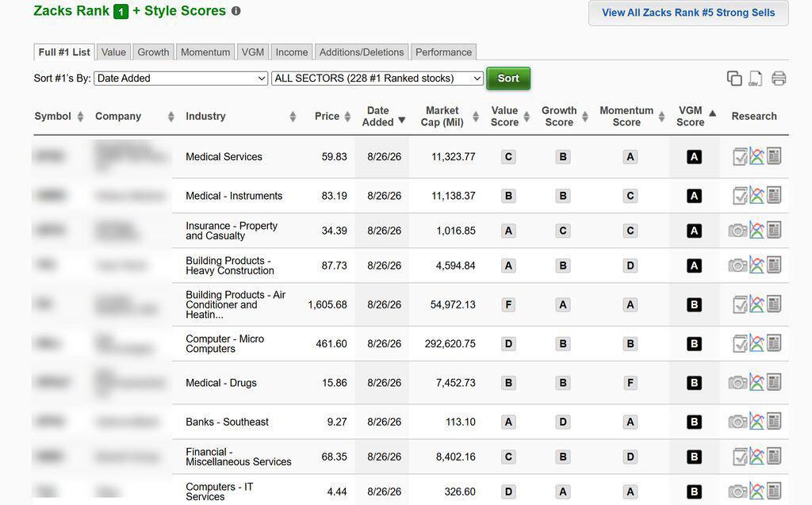Download the list as CSV
The image size is (812, 505).
point(756,78)
